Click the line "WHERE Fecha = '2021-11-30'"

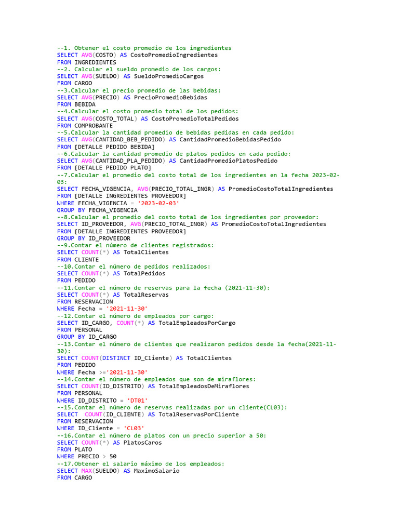(x=102, y=309)
